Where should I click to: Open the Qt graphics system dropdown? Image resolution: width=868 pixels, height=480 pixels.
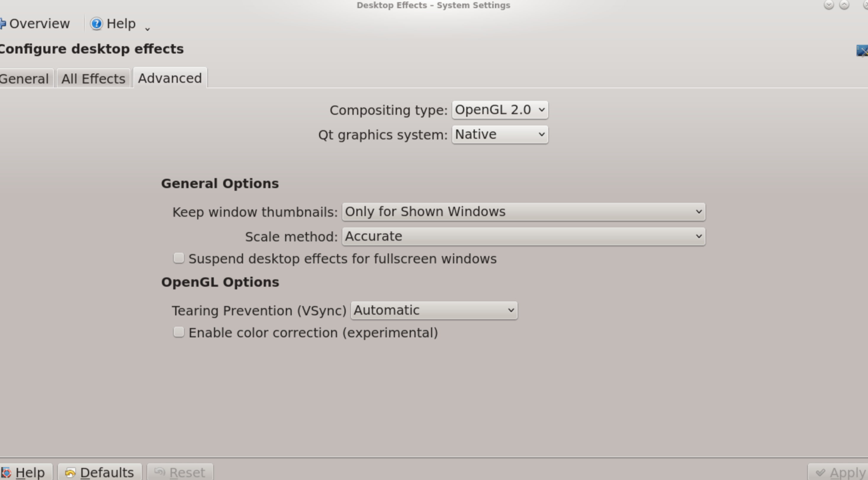[x=499, y=134]
